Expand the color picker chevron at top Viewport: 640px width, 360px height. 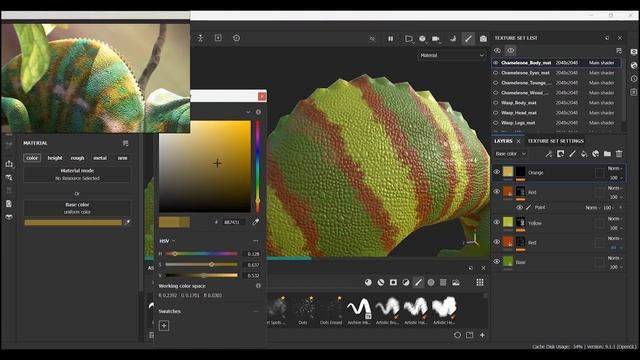pos(248,112)
